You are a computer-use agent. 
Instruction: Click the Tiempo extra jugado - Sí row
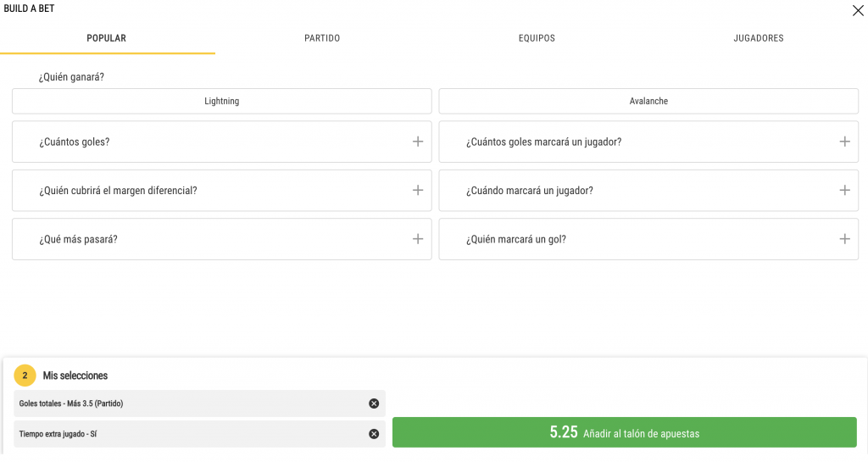coord(199,434)
